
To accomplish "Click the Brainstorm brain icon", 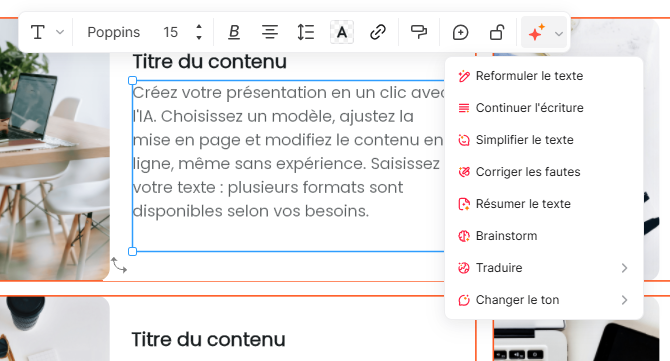I will (464, 236).
